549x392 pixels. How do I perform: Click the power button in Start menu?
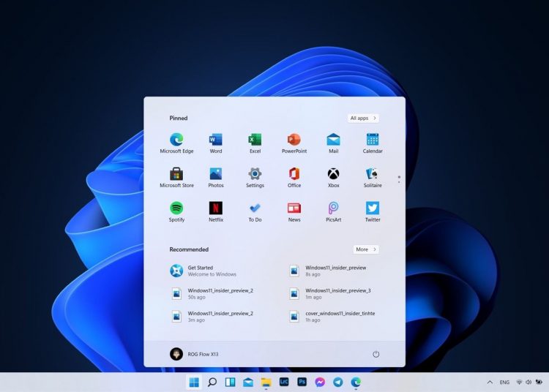(x=376, y=354)
